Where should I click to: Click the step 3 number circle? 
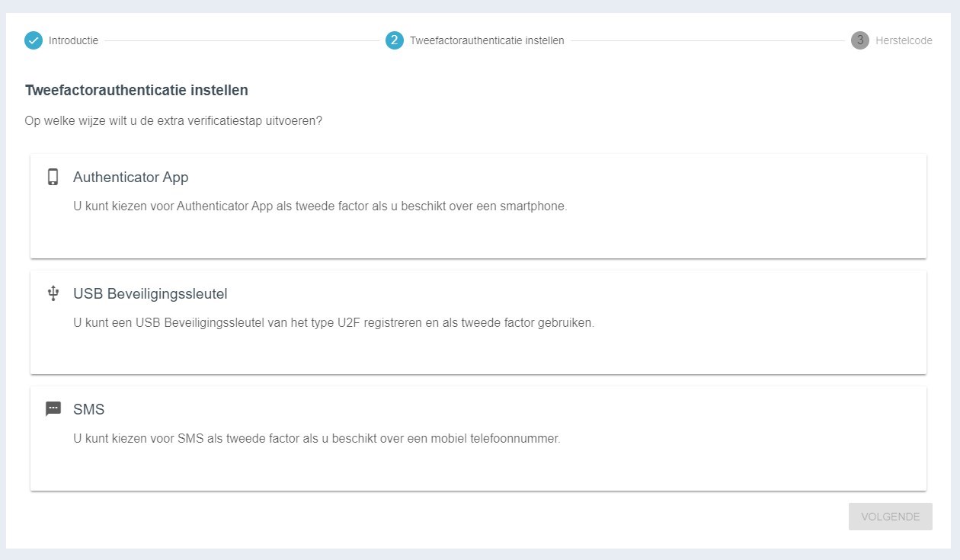860,40
